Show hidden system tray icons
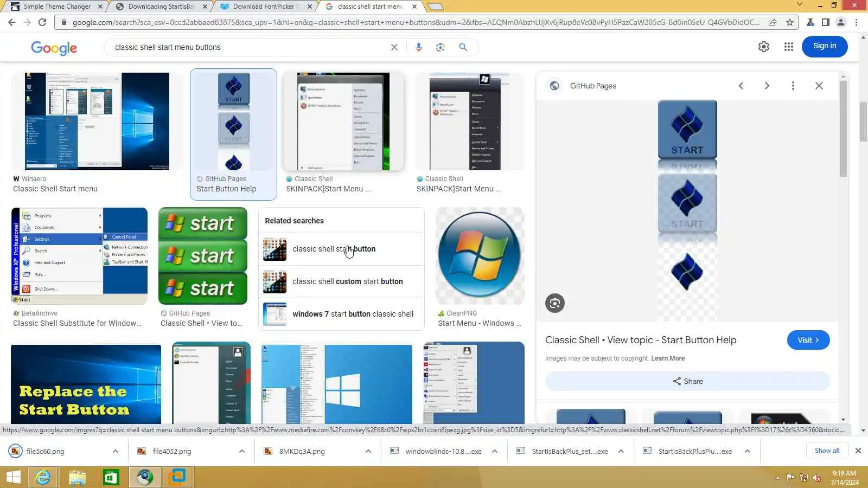The width and height of the screenshot is (868, 488). (x=777, y=478)
